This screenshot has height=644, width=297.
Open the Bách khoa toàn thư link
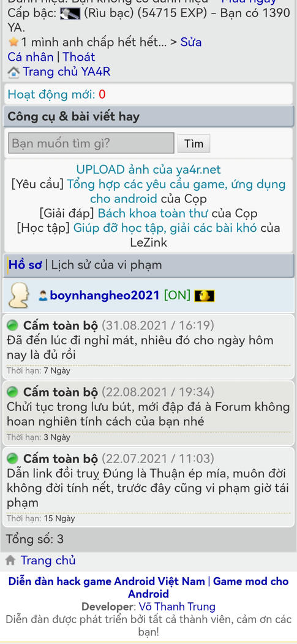click(153, 213)
